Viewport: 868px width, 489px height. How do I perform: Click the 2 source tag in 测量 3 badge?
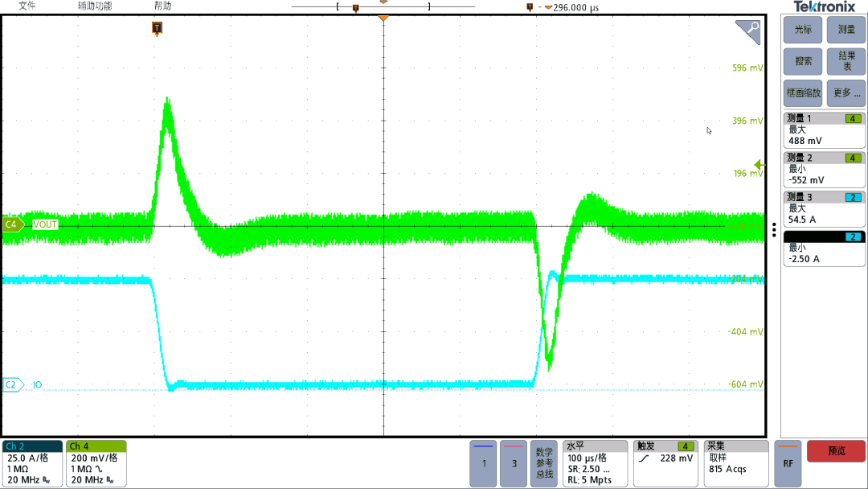pos(853,198)
